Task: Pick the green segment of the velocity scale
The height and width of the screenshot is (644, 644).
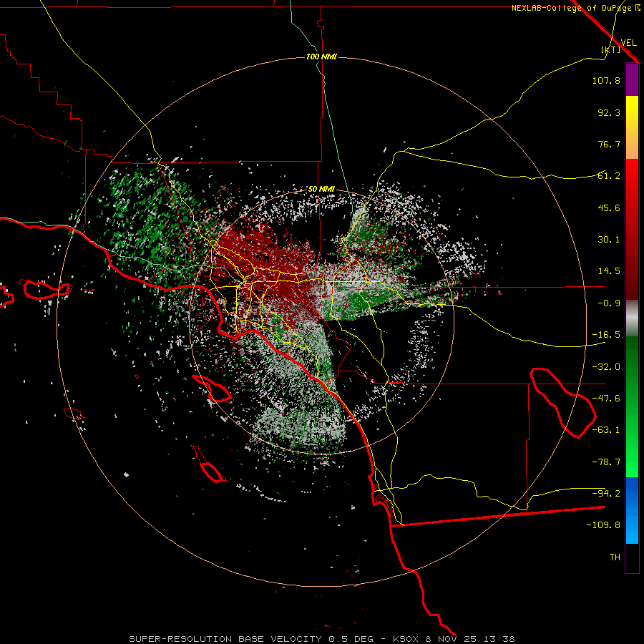Action: click(632, 406)
